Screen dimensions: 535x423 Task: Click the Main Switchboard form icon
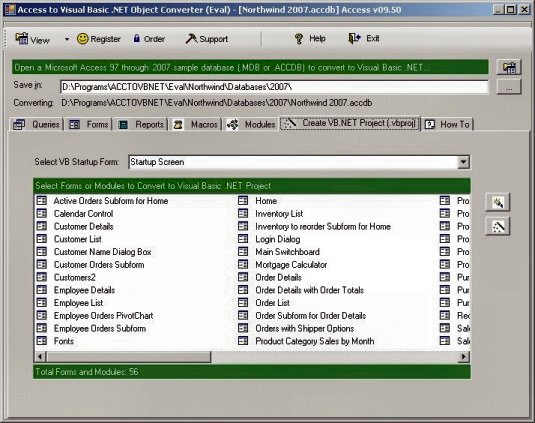243,252
